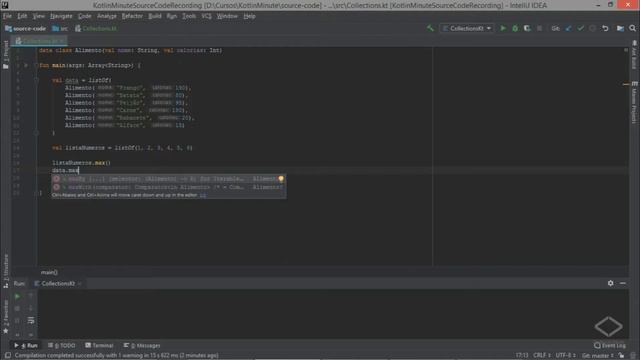Image resolution: width=640 pixels, height=360 pixels.
Task: Select the CollectionsKt tab in Run panel
Action: [58, 284]
